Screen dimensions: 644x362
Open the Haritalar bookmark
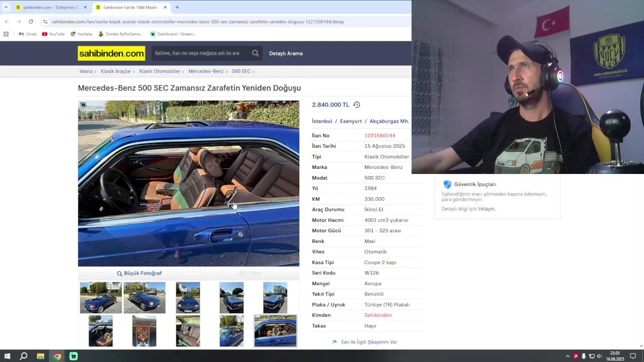coord(82,34)
